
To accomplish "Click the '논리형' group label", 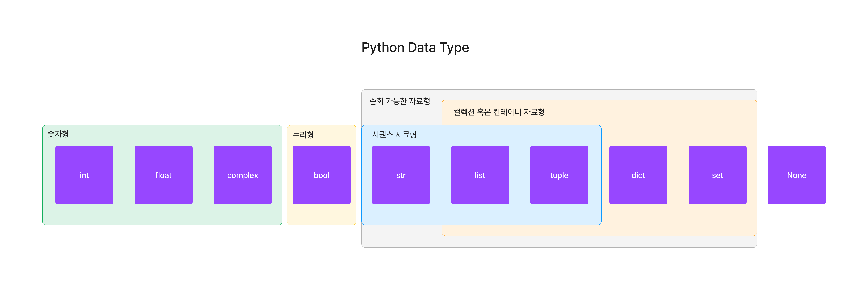I will coord(303,135).
